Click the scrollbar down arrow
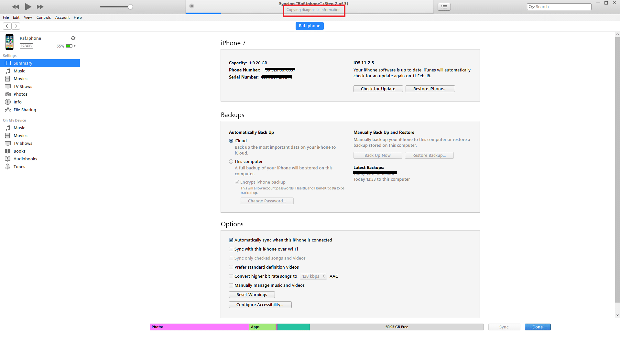 click(x=617, y=315)
